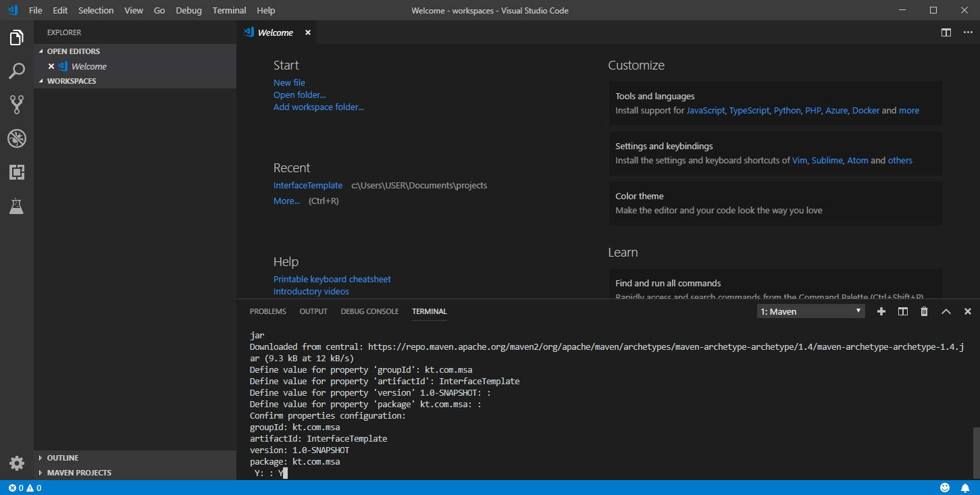The height and width of the screenshot is (495, 980).
Task: Click the Docker support link
Action: (x=866, y=110)
